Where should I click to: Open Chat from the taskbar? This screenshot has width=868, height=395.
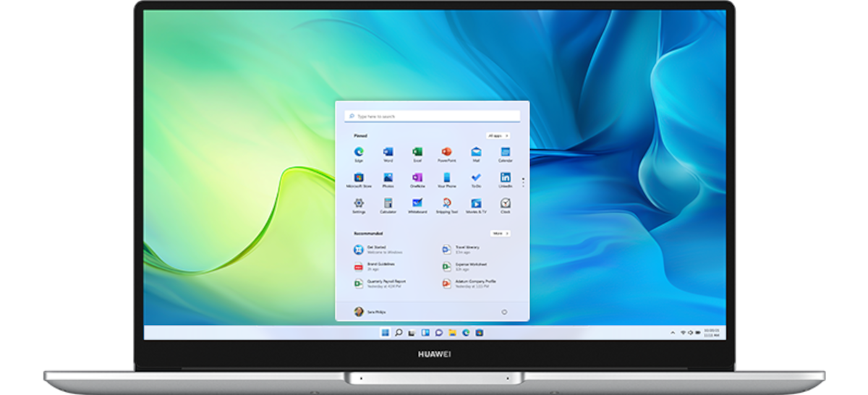439,333
